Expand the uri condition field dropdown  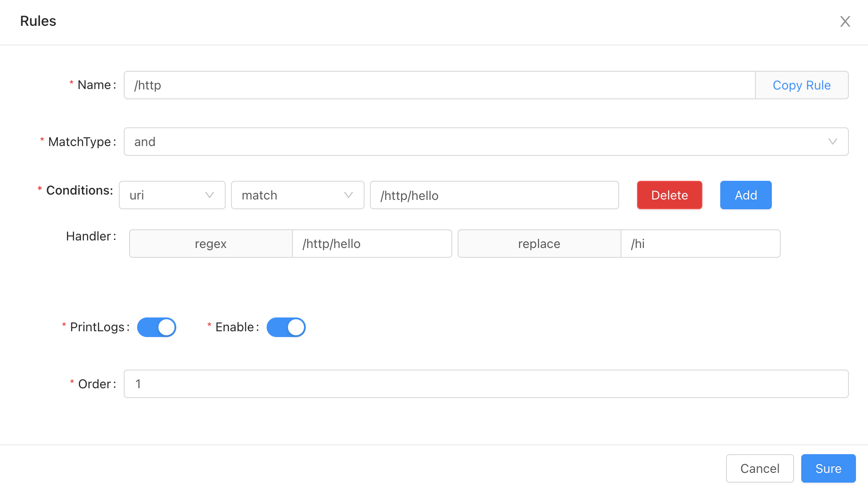click(x=172, y=195)
